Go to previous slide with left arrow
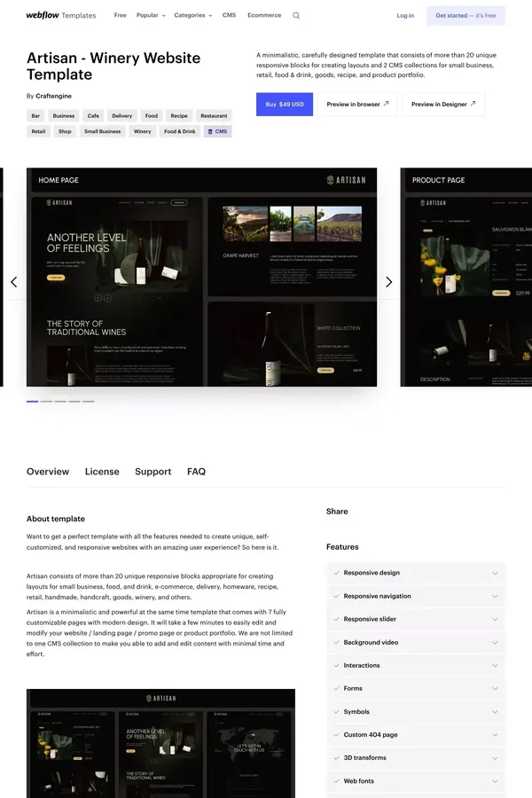 14,282
